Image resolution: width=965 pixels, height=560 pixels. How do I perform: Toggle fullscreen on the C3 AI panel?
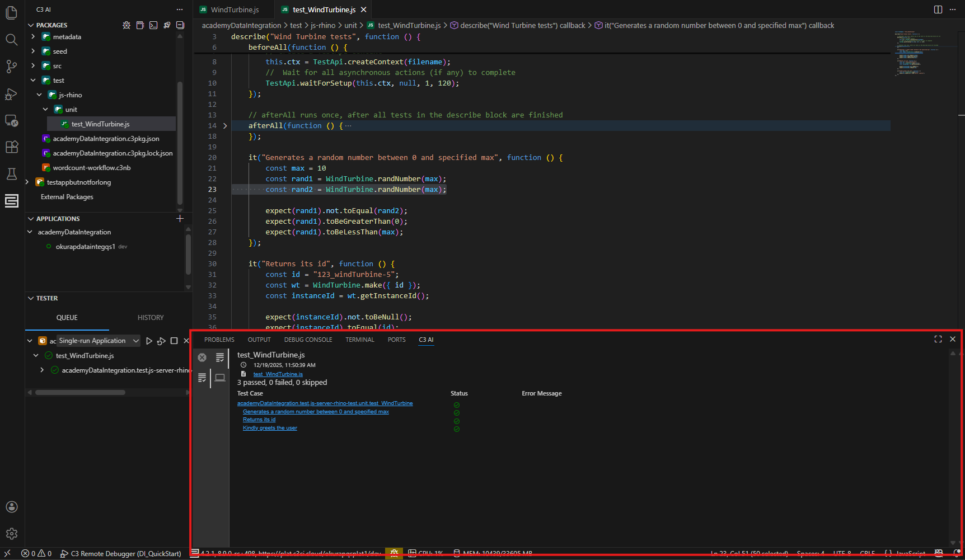pyautogui.click(x=938, y=339)
